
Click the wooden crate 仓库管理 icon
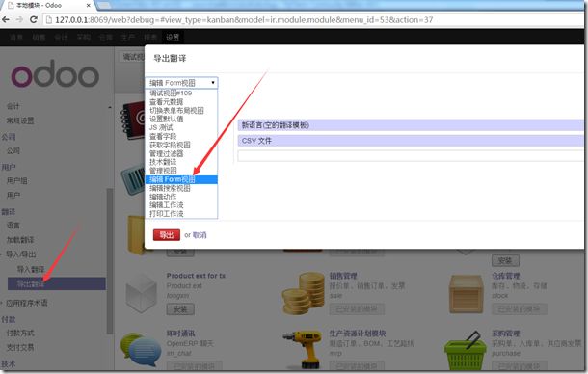467,294
